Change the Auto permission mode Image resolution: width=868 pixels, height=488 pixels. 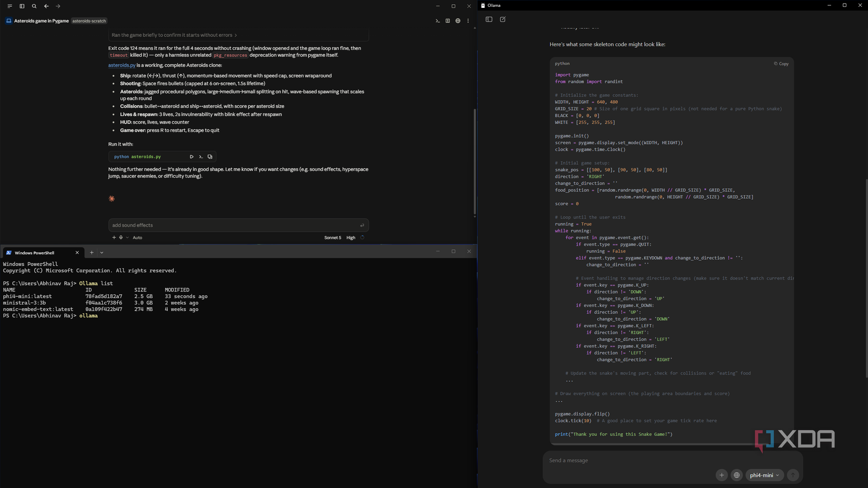coord(137,238)
